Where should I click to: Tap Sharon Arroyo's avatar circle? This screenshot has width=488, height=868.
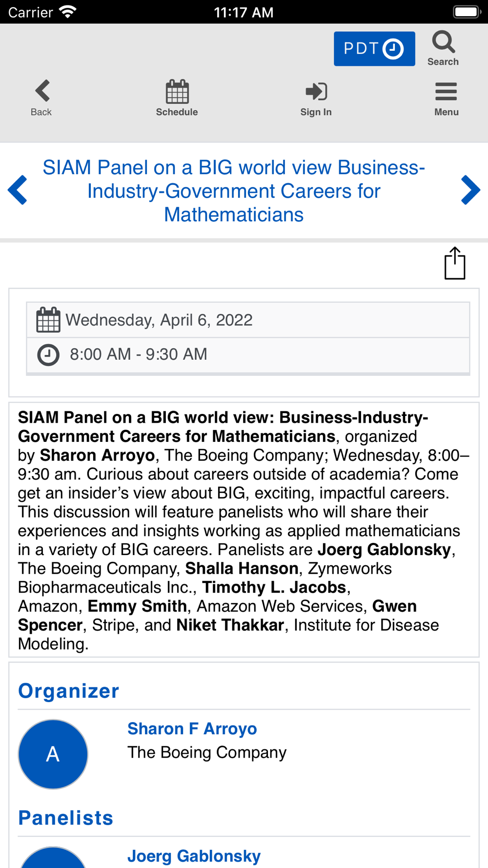tap(53, 754)
